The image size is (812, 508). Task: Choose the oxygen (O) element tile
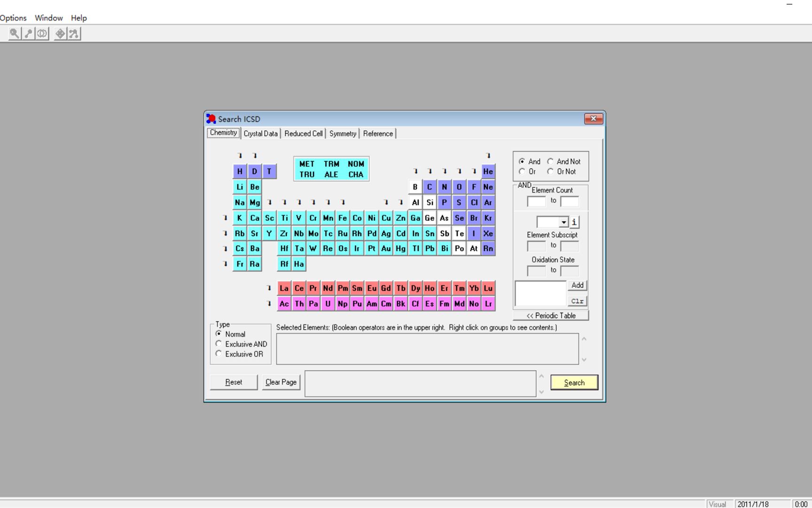click(x=459, y=187)
